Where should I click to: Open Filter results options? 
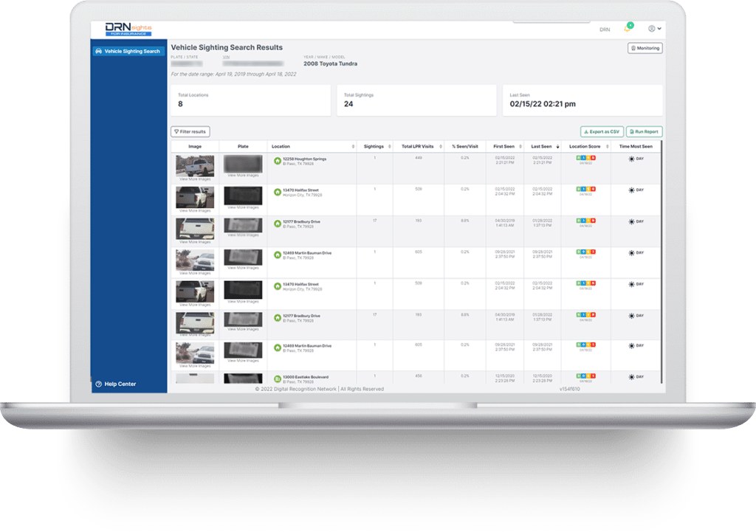(190, 131)
